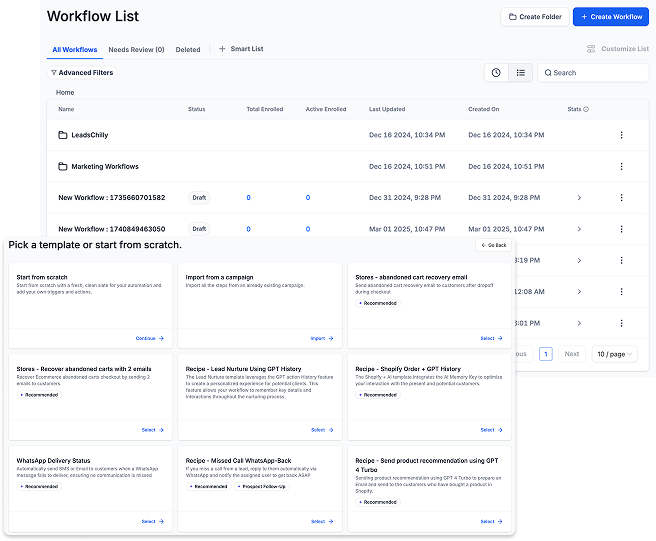Switch to list view icon

(520, 73)
